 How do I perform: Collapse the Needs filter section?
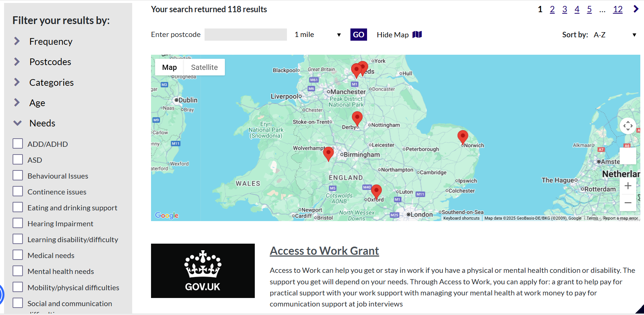42,123
